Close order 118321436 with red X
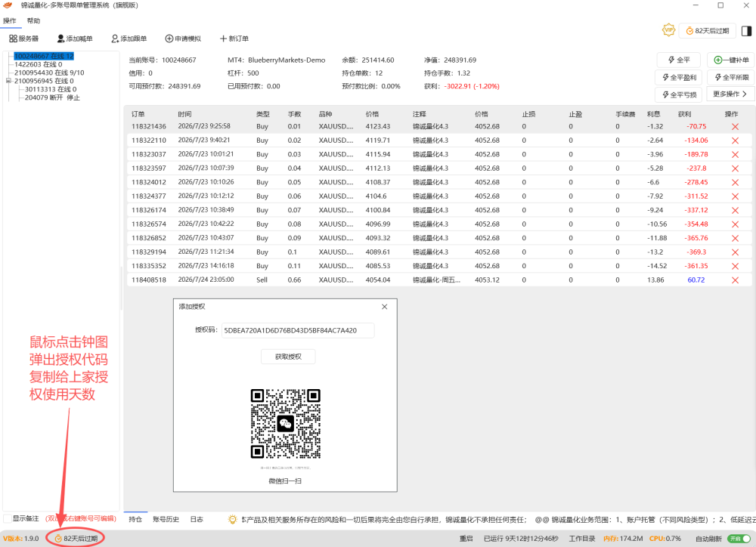Viewport: 756px width, 547px height. [x=735, y=127]
